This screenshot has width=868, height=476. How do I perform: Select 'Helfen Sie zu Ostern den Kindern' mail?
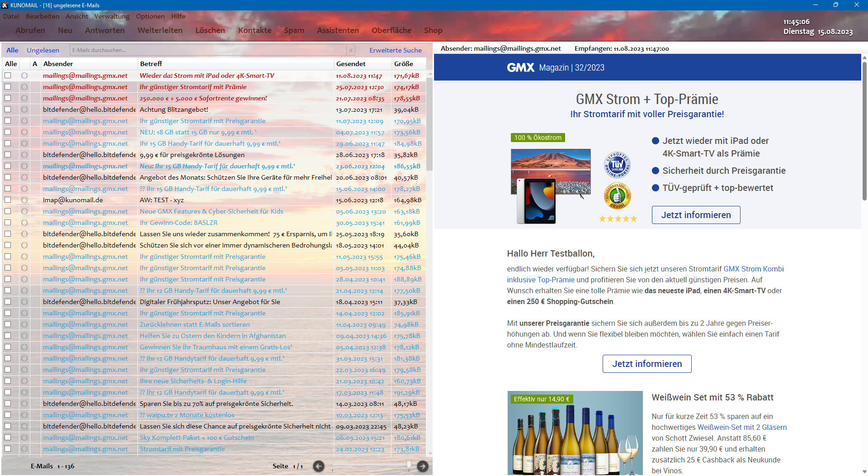click(x=212, y=336)
